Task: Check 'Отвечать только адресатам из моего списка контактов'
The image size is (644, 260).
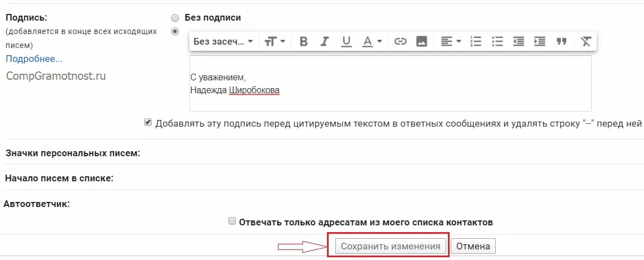Action: point(232,222)
